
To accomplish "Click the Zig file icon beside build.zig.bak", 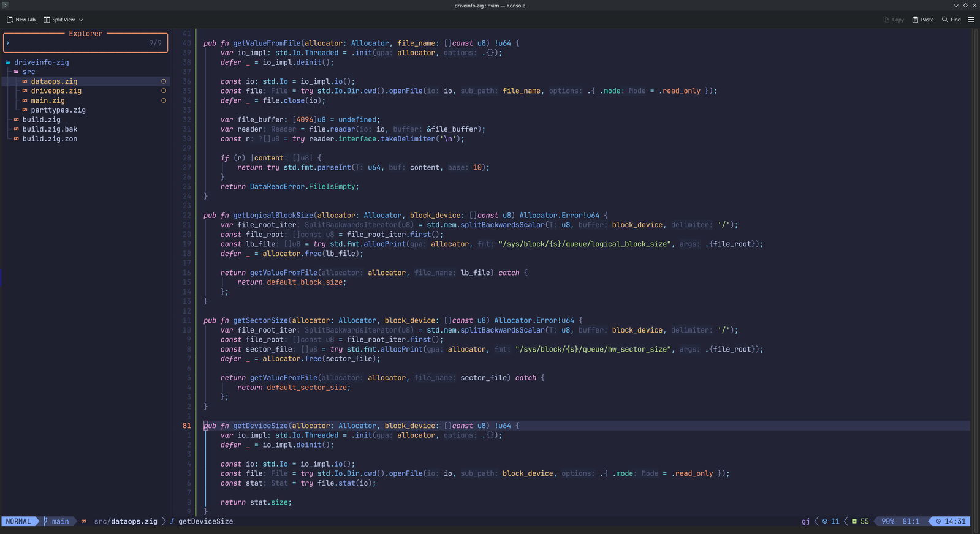I will pos(16,129).
